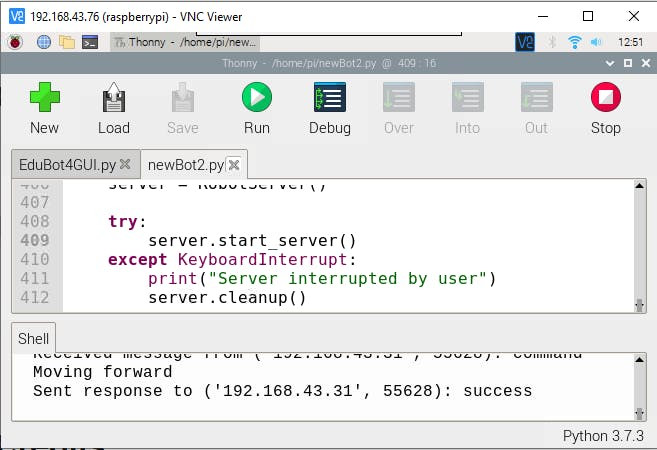Click the Load file icon
The image size is (657, 450).
114,97
